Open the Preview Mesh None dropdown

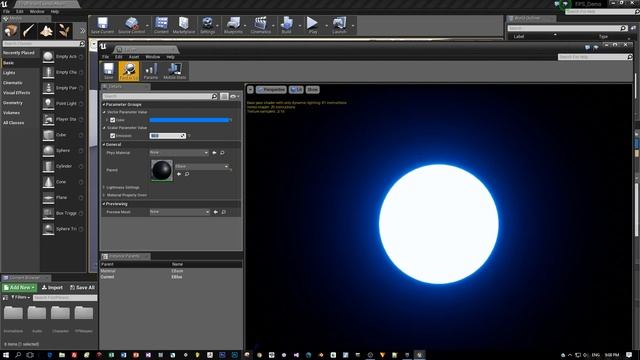180,212
